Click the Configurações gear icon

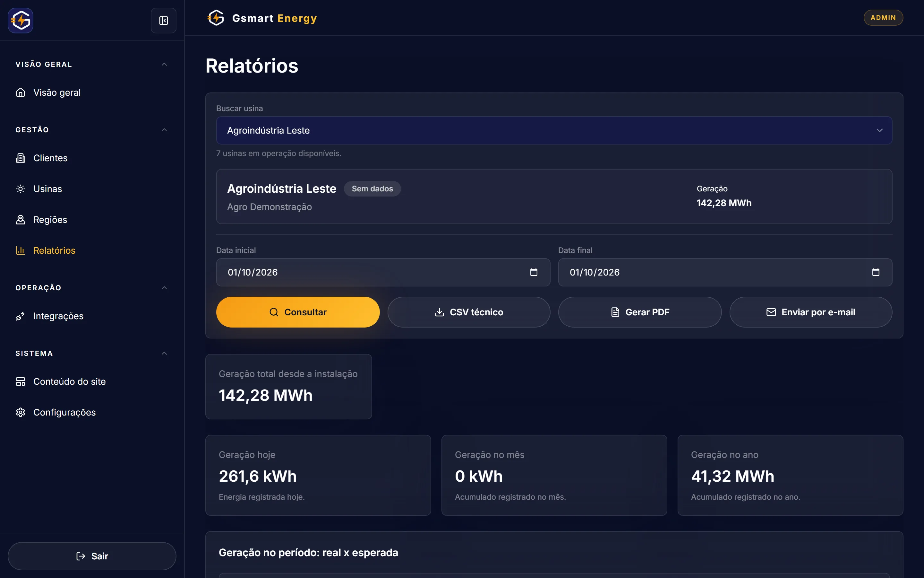21,413
